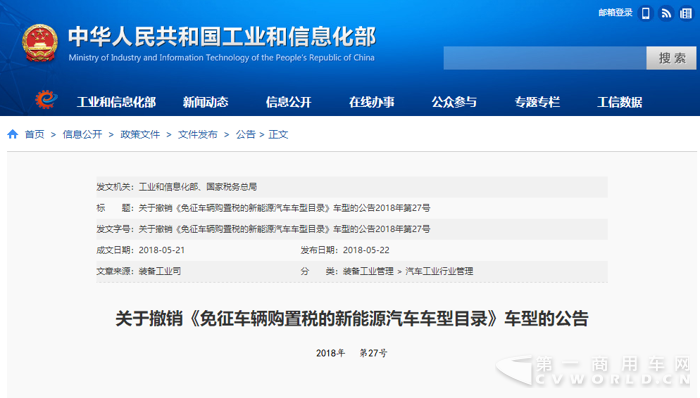Click 正文 in breadcrumb
The image size is (700, 398).
[x=278, y=134]
